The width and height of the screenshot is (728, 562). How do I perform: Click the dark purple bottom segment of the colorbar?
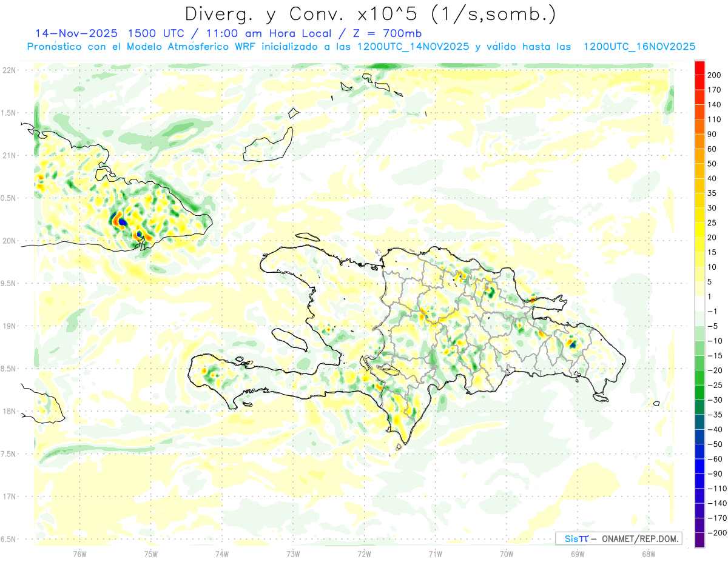click(x=700, y=540)
